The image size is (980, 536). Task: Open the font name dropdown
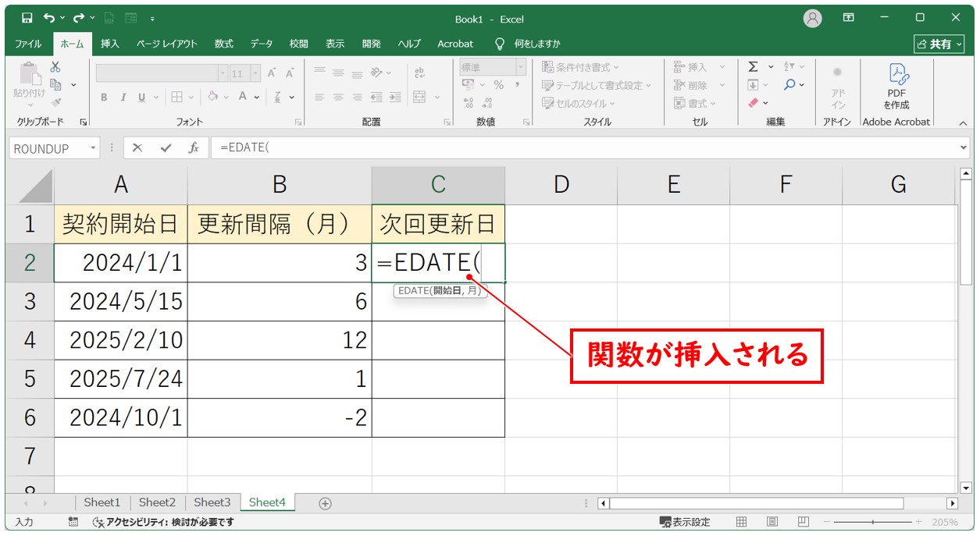pyautogui.click(x=223, y=73)
